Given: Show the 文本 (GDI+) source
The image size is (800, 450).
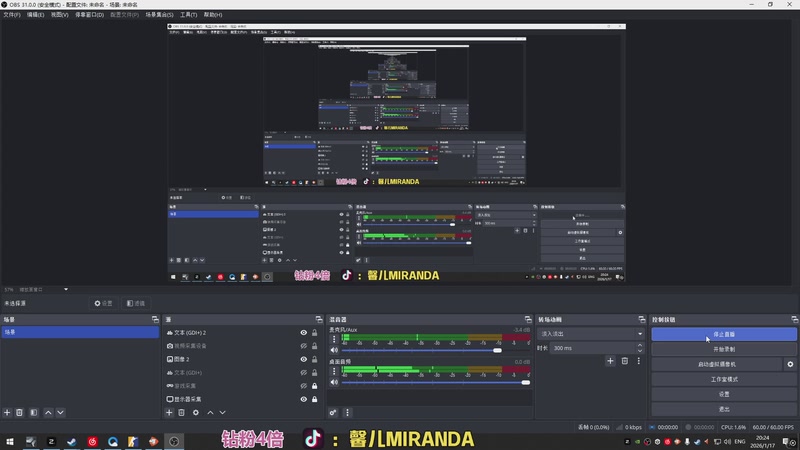Looking at the screenshot, I should (x=304, y=372).
